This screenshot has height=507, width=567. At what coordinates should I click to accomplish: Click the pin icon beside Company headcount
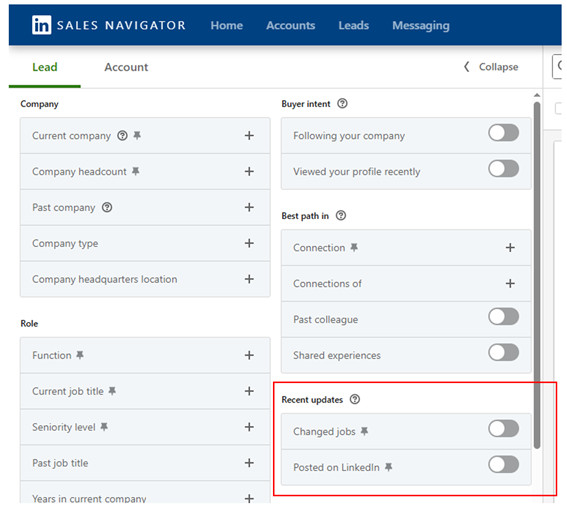(x=136, y=171)
